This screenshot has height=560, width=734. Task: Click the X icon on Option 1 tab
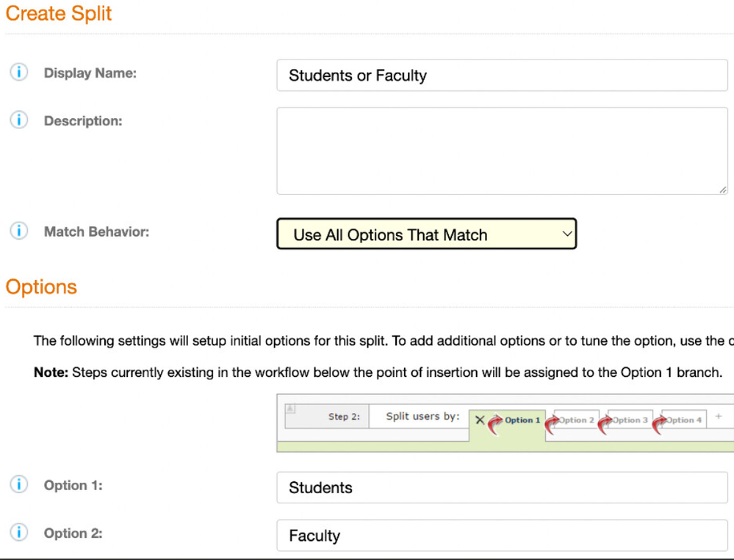(x=480, y=420)
